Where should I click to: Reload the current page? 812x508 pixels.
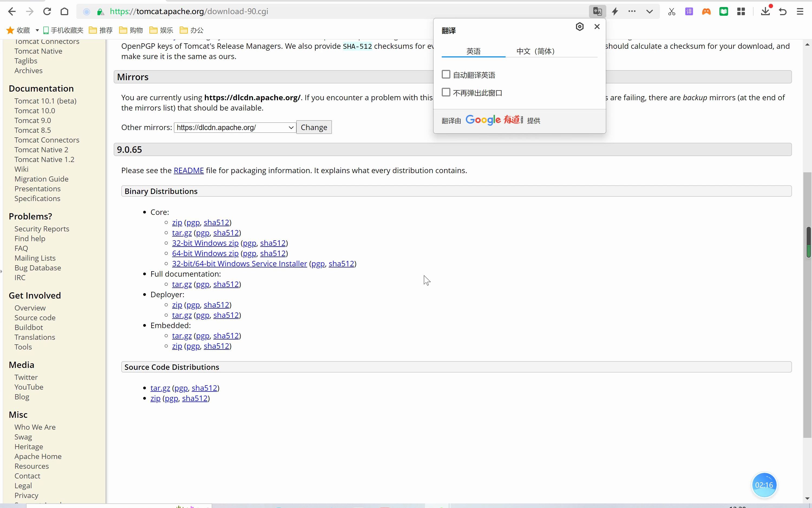(x=47, y=11)
